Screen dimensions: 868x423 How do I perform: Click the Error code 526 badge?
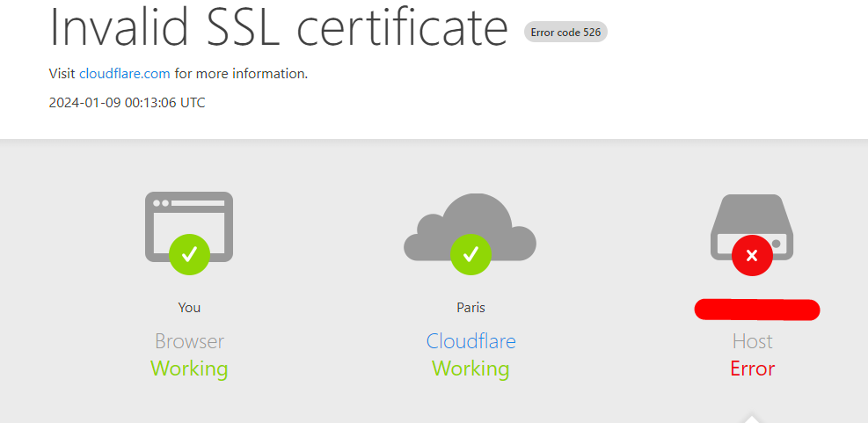(x=565, y=33)
